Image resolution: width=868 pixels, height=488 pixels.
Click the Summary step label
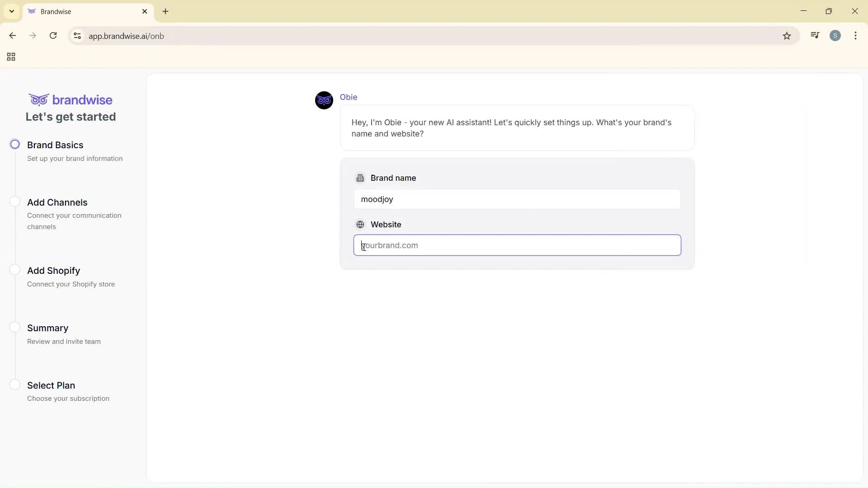pos(47,328)
